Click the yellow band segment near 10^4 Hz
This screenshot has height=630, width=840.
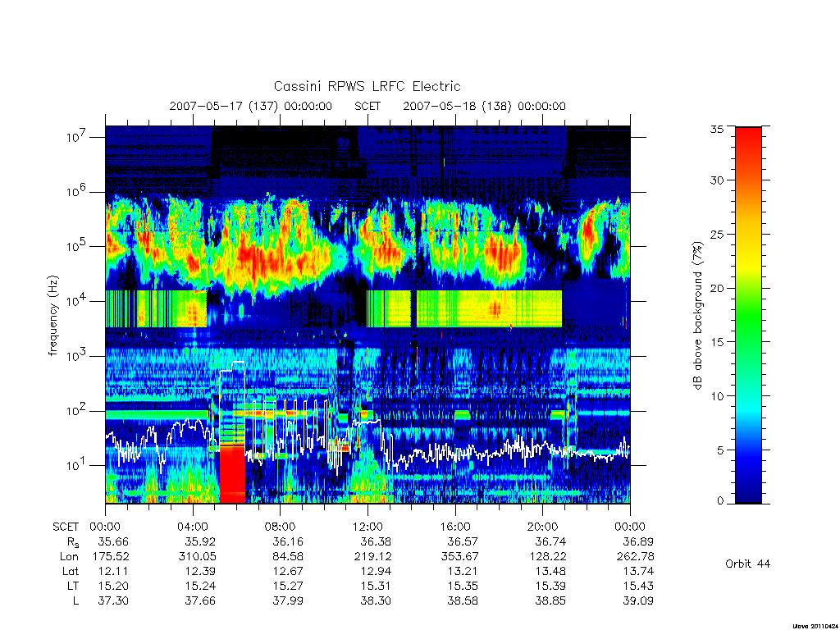coord(489,308)
